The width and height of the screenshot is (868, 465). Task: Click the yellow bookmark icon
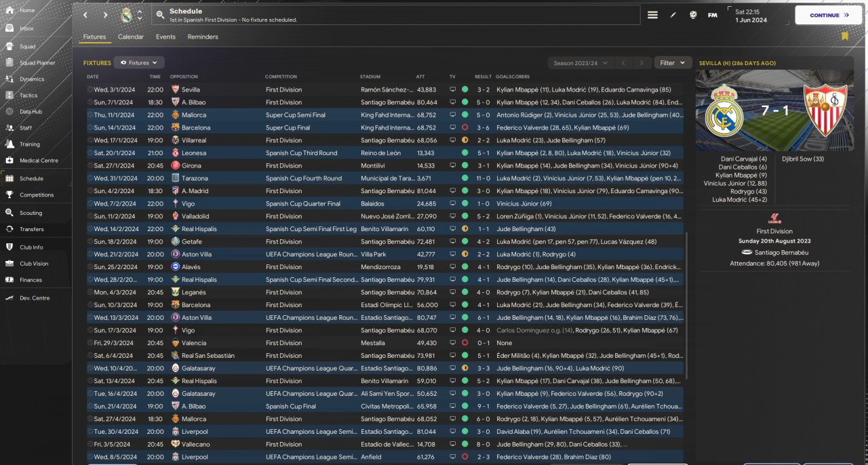(845, 36)
